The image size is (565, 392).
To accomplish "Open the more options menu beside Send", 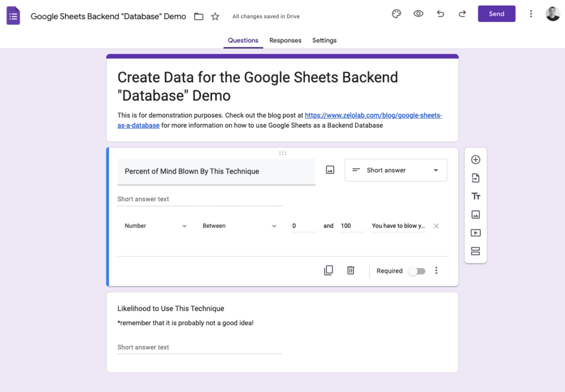I will pyautogui.click(x=531, y=14).
